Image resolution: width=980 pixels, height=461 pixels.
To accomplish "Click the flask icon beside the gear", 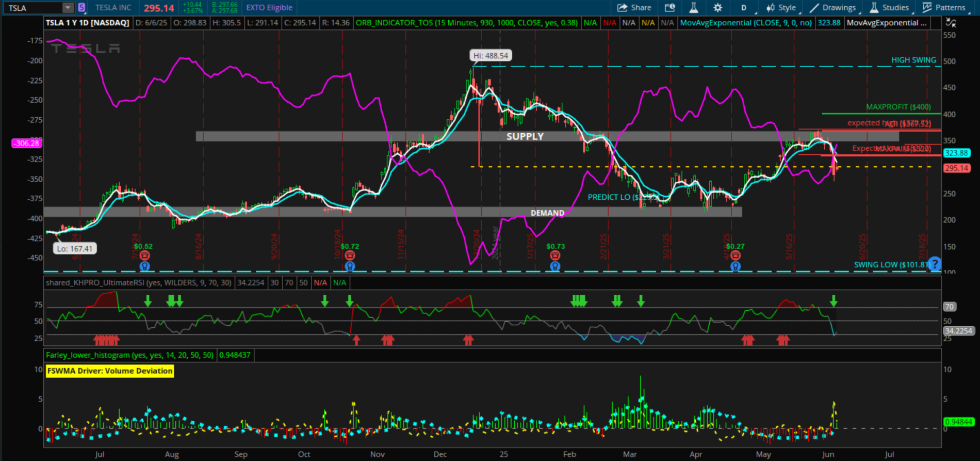I will pyautogui.click(x=694, y=7).
